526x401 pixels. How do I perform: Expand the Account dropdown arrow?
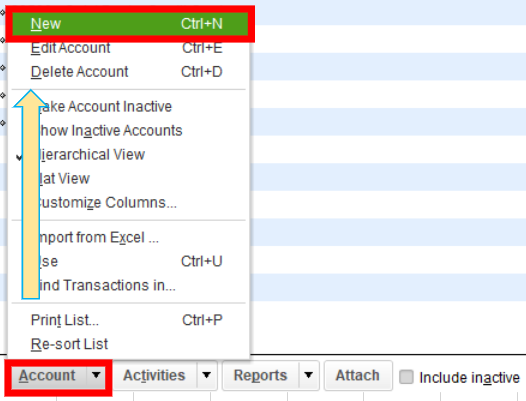coord(96,375)
